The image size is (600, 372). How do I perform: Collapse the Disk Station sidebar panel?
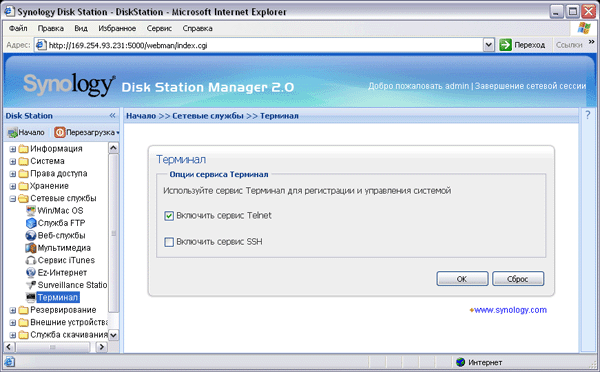112,115
